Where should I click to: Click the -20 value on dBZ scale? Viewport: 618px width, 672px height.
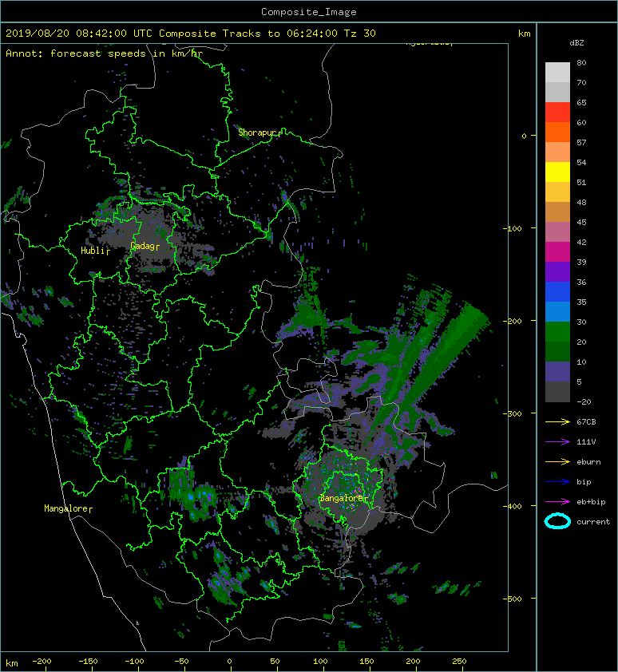point(584,402)
